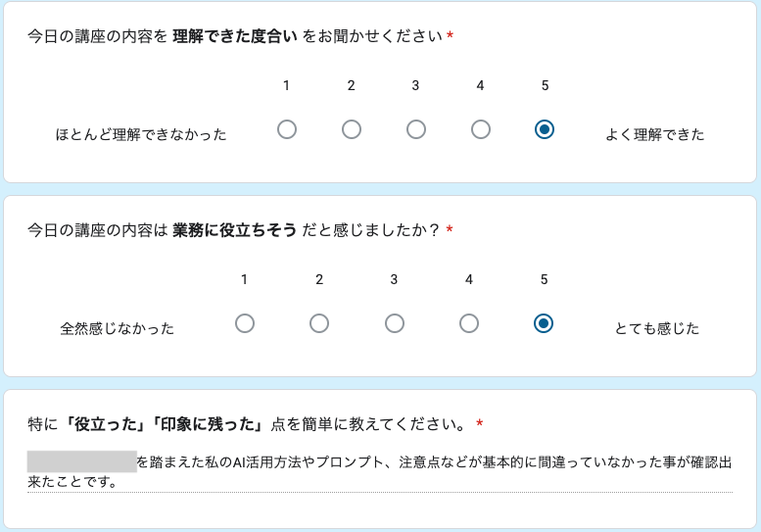Click number 3 heading above 理解できた度合い scale
761x532 pixels.
coord(415,85)
